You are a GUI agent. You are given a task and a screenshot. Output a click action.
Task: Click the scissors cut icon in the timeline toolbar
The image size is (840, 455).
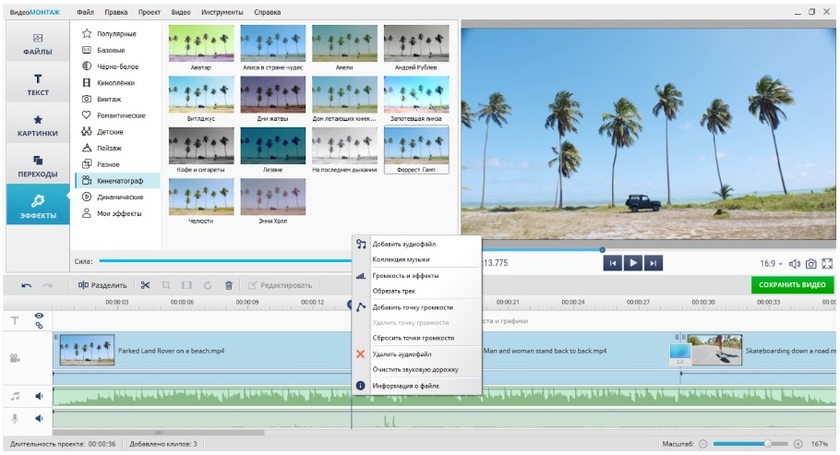coord(145,285)
